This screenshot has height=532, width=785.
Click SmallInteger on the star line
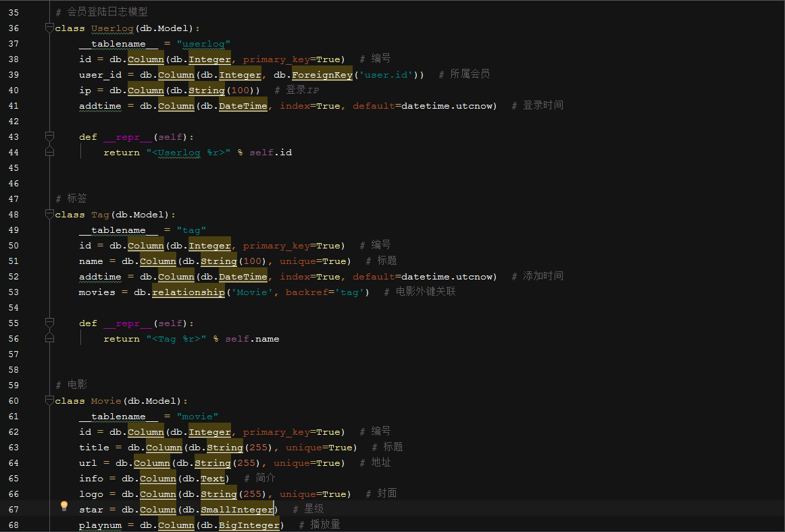[237, 510]
